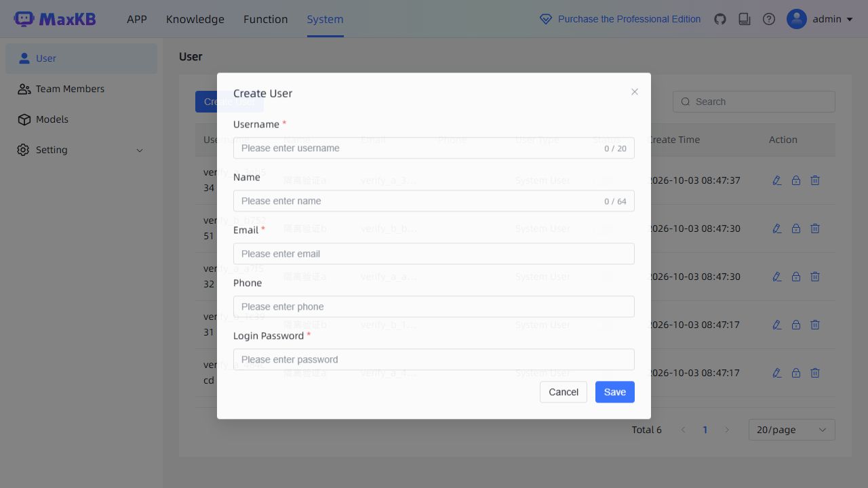Click the "Total 6" count text
Image resolution: width=868 pixels, height=488 pixels.
(647, 430)
